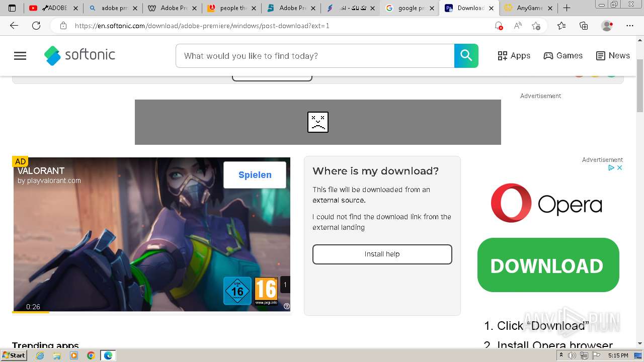This screenshot has height=362, width=644.
Task: Open the Softonic hamburger menu
Action: 20,56
